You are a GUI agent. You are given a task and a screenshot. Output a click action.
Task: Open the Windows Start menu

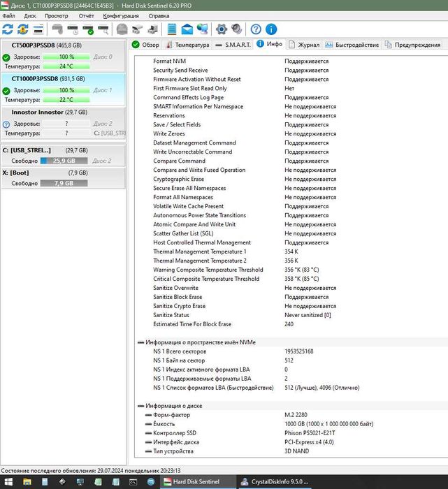tap(8, 482)
